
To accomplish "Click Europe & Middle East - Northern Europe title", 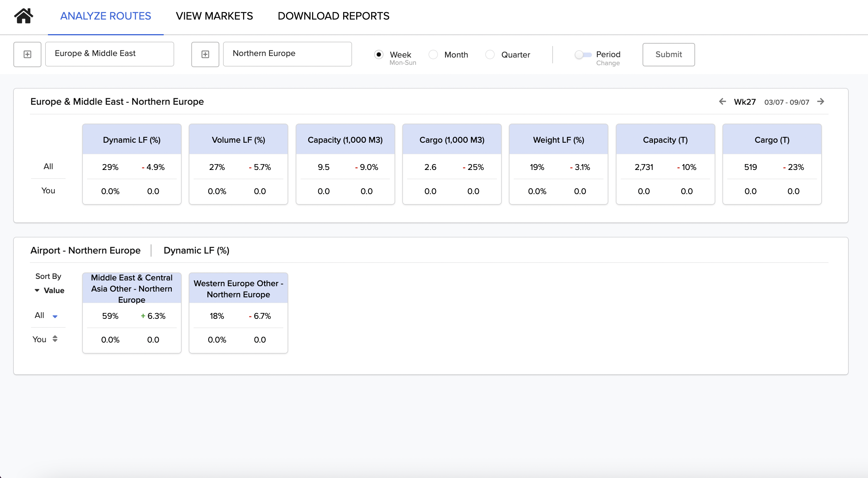I will pyautogui.click(x=117, y=102).
